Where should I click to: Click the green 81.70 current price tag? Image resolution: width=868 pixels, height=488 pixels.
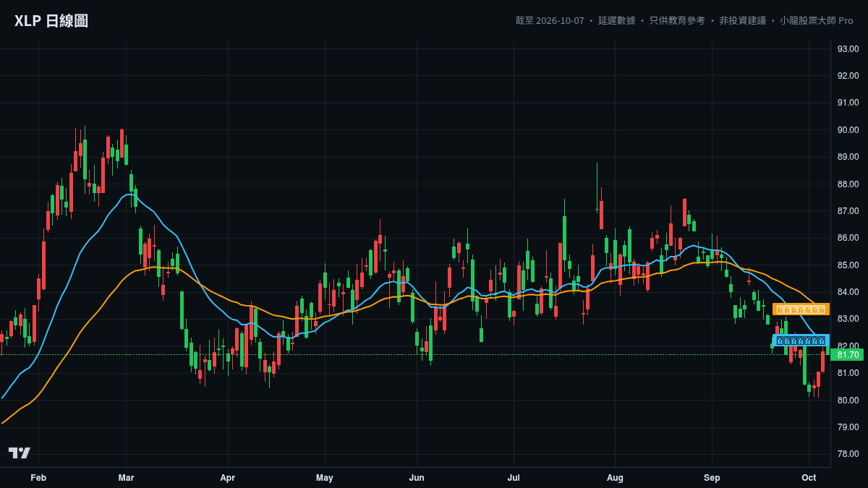848,355
